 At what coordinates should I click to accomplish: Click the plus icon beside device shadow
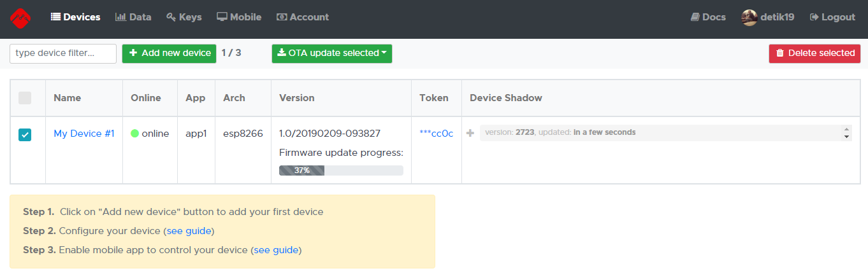pos(470,133)
